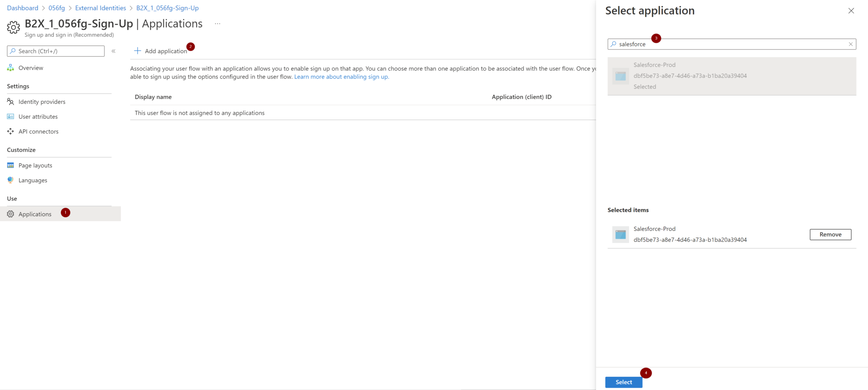
Task: Click the user flow gear icon beside B2X_1_056fg-Sign-Up
Action: [x=13, y=27]
